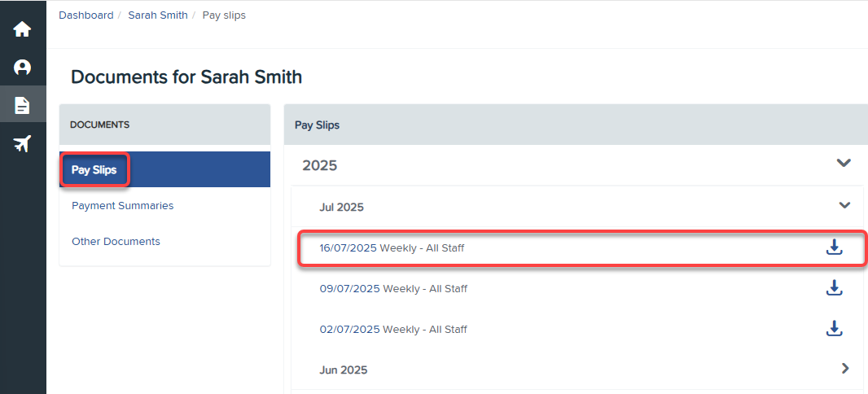Open Other Documents in Documents menu

point(116,241)
